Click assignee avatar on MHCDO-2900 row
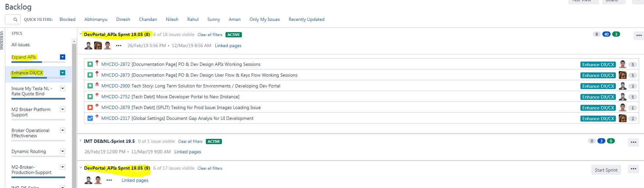The height and width of the screenshot is (188, 644). click(622, 86)
